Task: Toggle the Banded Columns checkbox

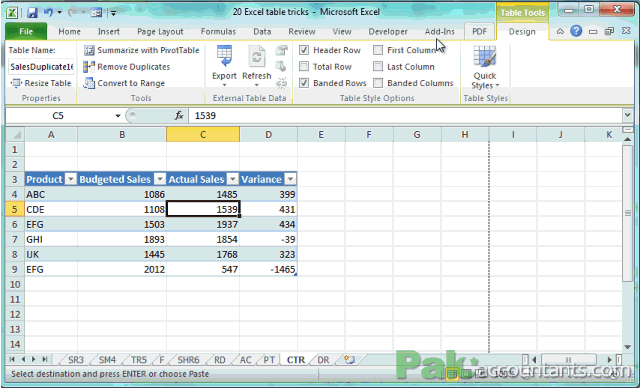Action: pos(378,83)
